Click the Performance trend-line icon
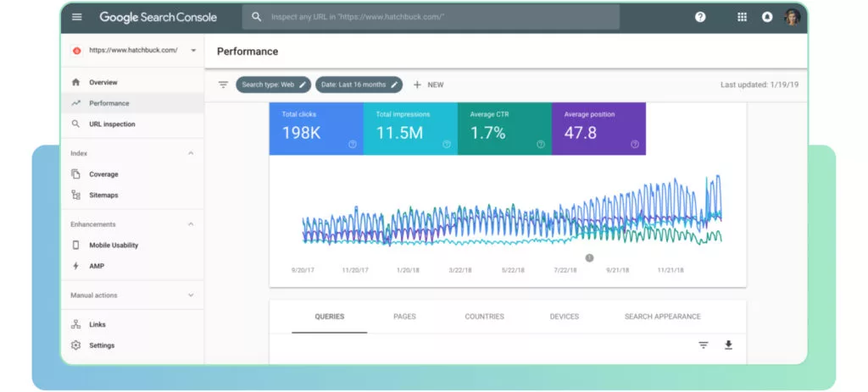The height and width of the screenshot is (392, 868). (x=75, y=103)
